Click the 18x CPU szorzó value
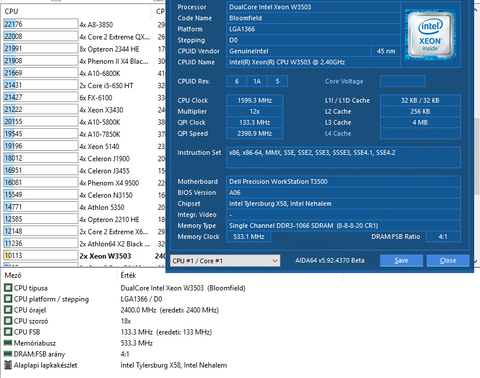The width and height of the screenshot is (480, 378). point(126,321)
